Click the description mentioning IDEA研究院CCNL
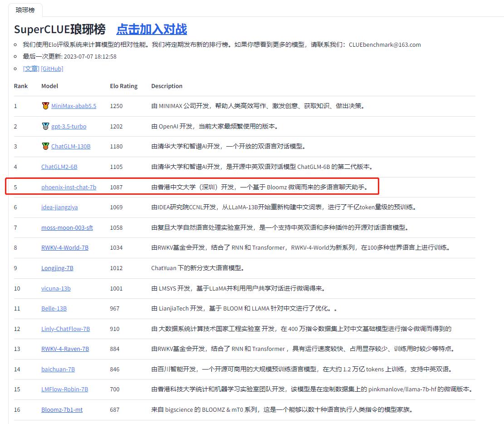 pos(284,207)
